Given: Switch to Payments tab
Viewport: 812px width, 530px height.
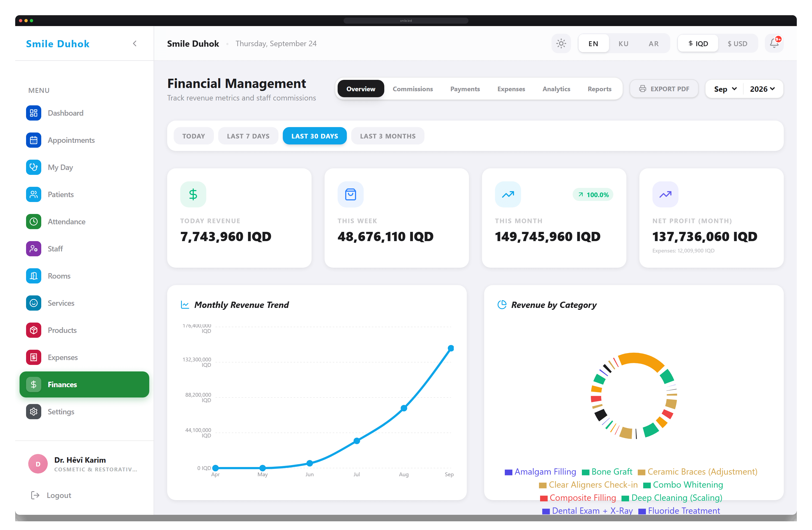Looking at the screenshot, I should pyautogui.click(x=465, y=89).
